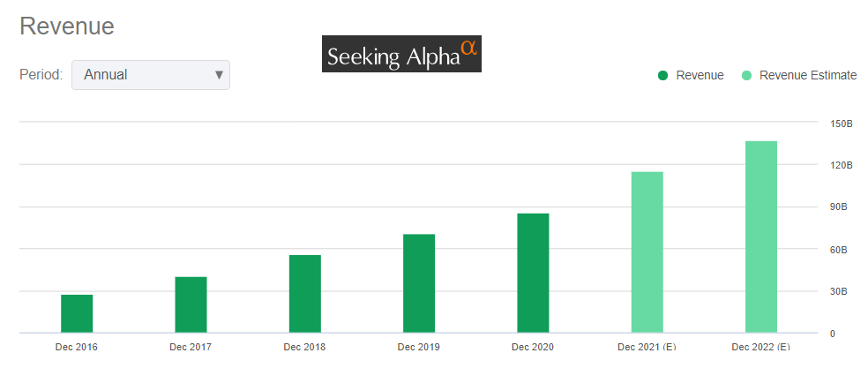This screenshot has width=868, height=368.
Task: Toggle the Revenue legend dot
Action: tap(662, 75)
